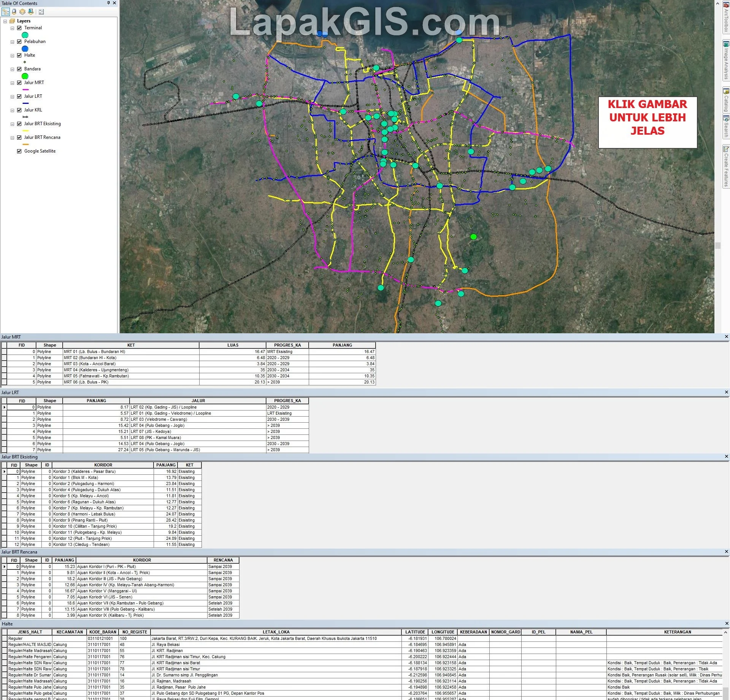Viewport: 730px width, 700px height.
Task: Click KLIK GAMBAR UNTUK LEBIH JELAS box
Action: pyautogui.click(x=647, y=122)
